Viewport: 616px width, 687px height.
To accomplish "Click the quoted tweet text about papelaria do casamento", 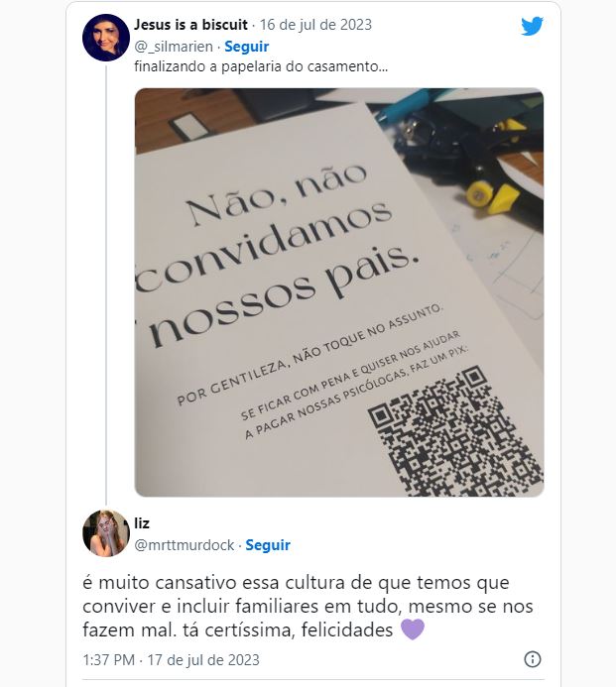I will tap(261, 66).
